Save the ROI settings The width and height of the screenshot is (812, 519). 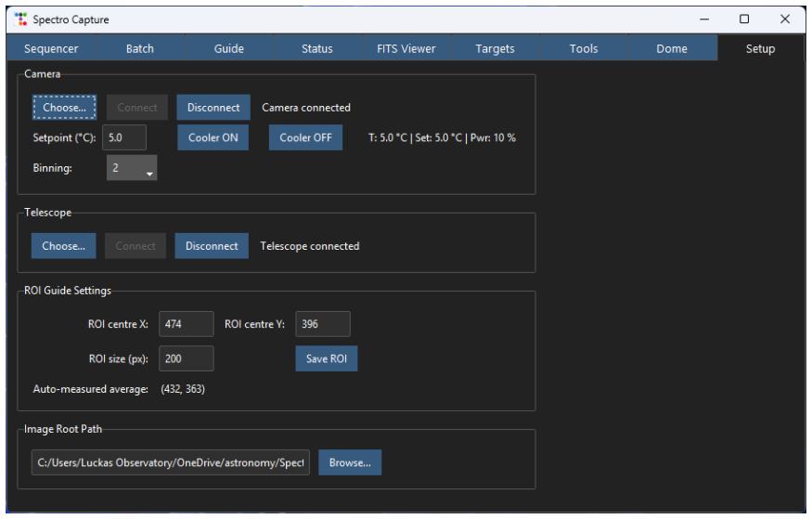click(x=327, y=358)
